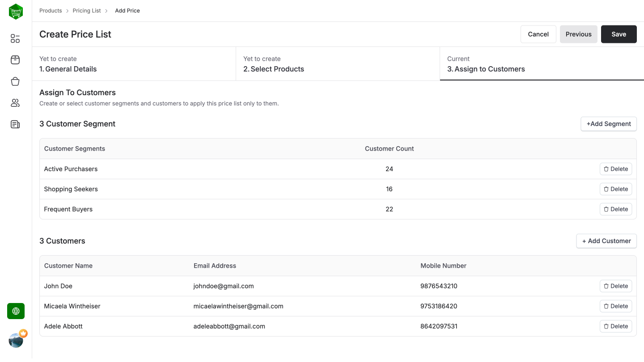644x362 pixels.
Task: Delete the Shopping Seekers segment
Action: [616, 189]
